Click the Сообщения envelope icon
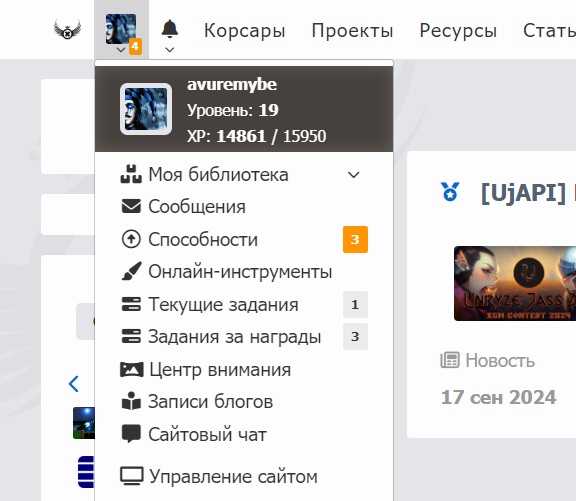576x501 pixels. [x=131, y=206]
